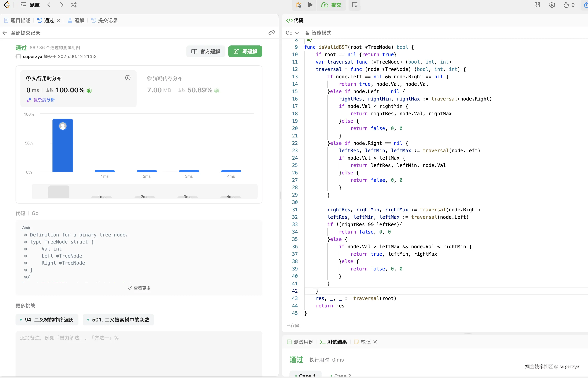Go to previous problem arrow
Image resolution: width=588 pixels, height=378 pixels.
pyautogui.click(x=49, y=5)
